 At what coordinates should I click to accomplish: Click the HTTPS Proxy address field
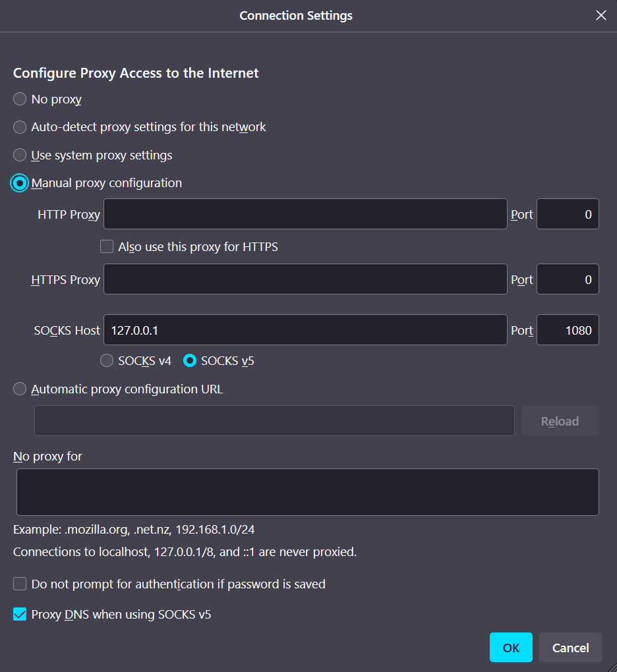coord(305,279)
